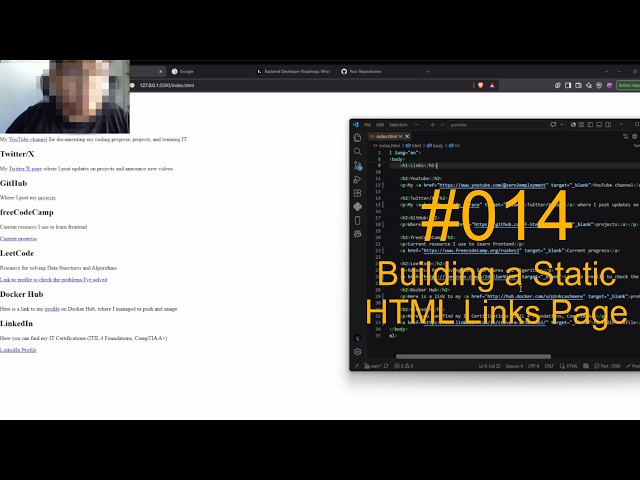This screenshot has height=480, width=640.
Task: Open Source Control view in VS Code
Action: tap(358, 165)
